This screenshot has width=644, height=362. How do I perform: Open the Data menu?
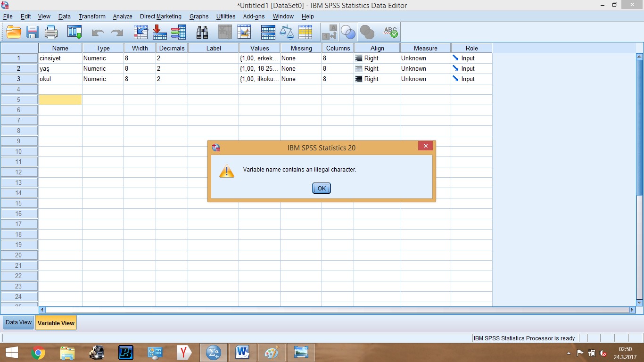(x=65, y=16)
